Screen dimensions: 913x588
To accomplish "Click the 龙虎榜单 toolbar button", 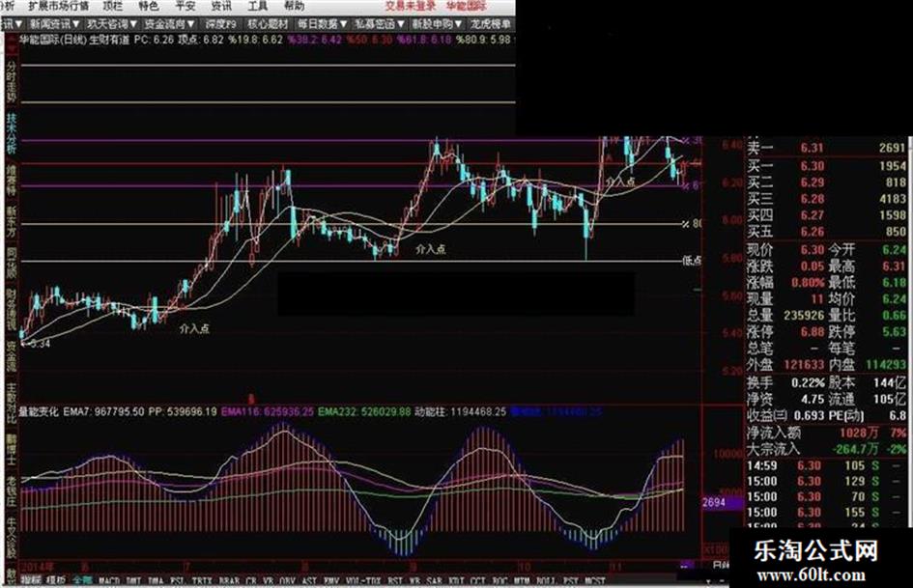I will [x=491, y=24].
